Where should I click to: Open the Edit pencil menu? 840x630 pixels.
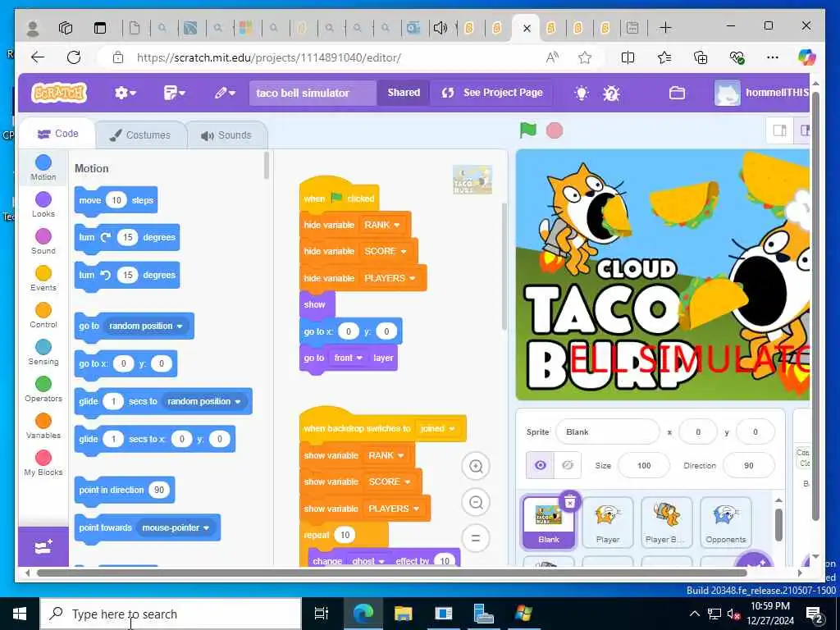click(x=225, y=93)
